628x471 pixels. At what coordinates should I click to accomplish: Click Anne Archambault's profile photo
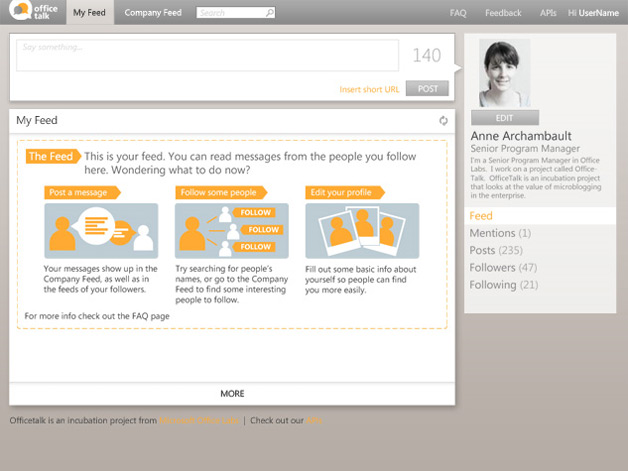tap(505, 73)
